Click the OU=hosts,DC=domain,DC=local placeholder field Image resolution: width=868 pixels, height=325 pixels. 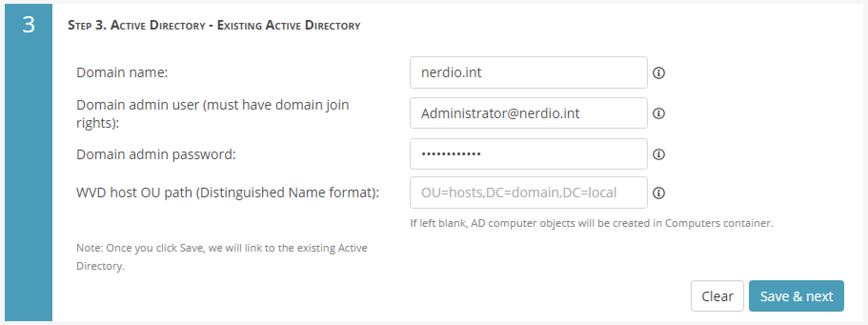point(528,193)
